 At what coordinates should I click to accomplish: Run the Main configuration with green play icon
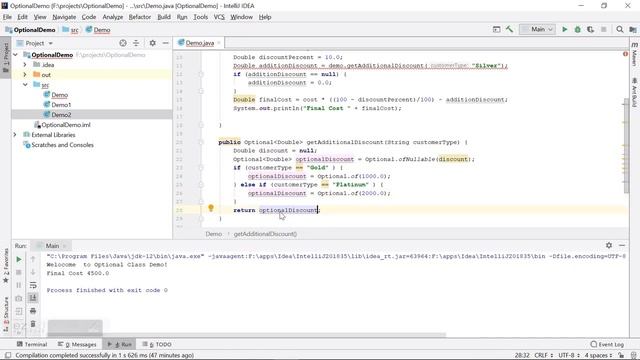[564, 29]
